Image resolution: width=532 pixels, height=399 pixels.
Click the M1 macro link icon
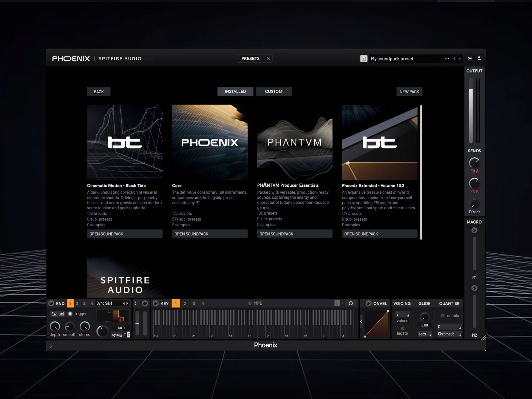(474, 230)
